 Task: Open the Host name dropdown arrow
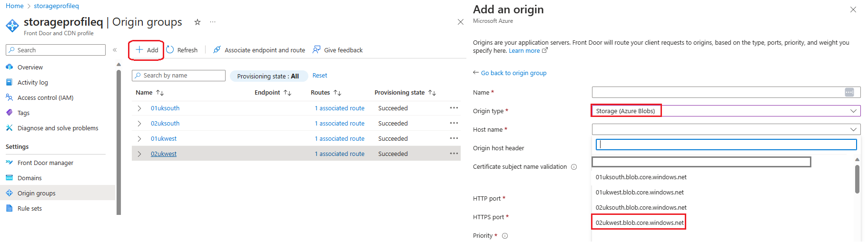click(853, 129)
